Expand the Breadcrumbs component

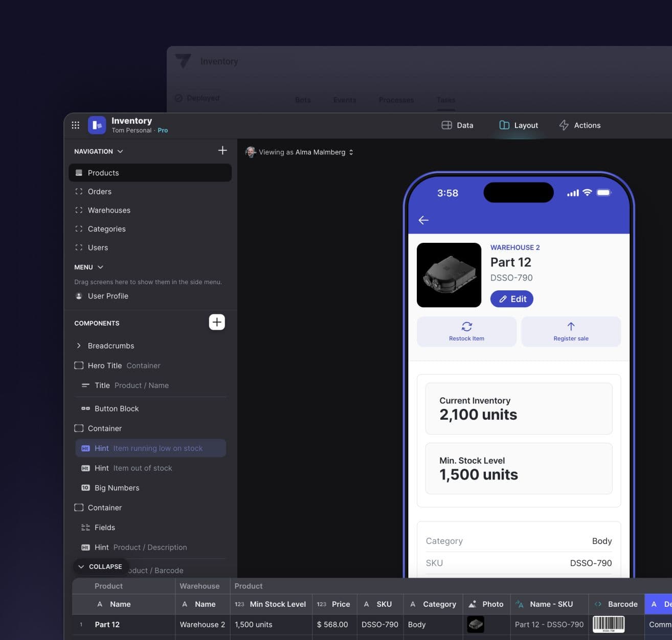point(79,346)
